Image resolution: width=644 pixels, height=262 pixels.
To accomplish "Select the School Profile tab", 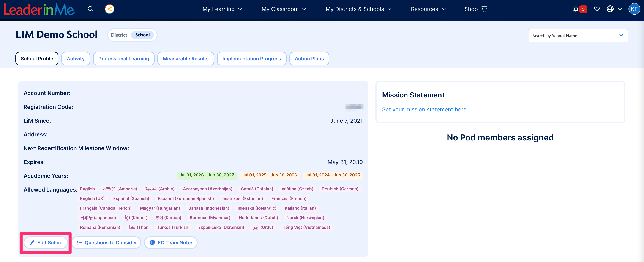I will point(37,59).
